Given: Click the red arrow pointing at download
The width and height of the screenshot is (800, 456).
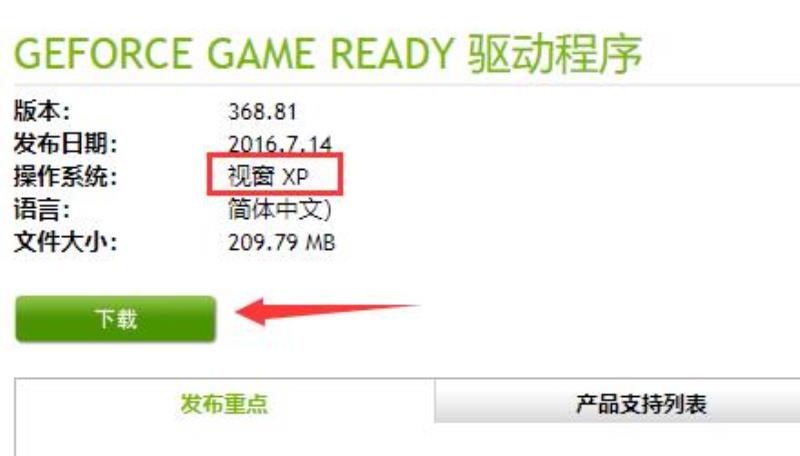Looking at the screenshot, I should (x=327, y=311).
